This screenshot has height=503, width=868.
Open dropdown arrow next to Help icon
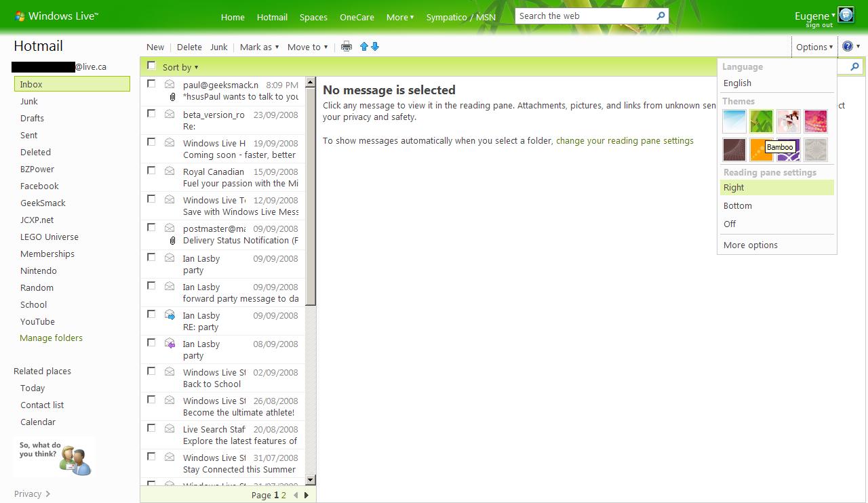pos(858,47)
